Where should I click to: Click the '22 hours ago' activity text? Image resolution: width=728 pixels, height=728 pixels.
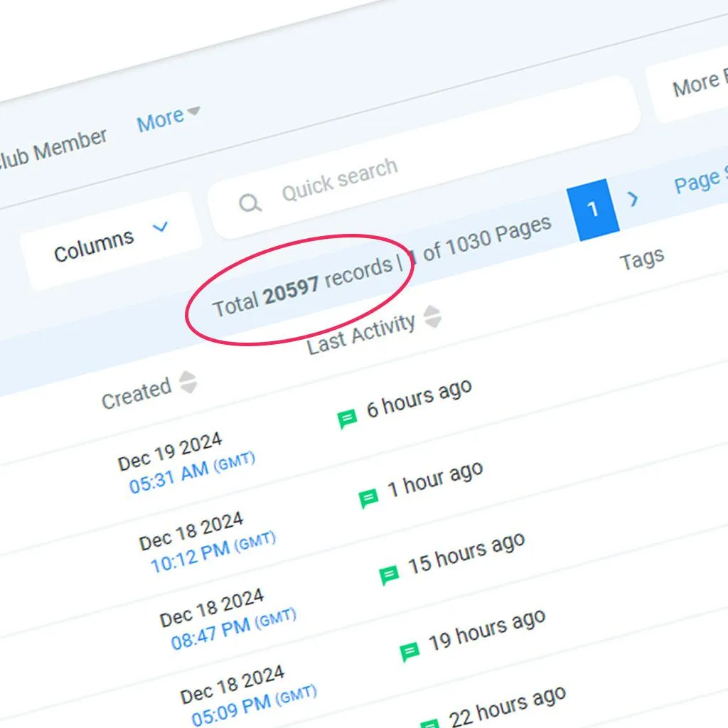click(507, 707)
